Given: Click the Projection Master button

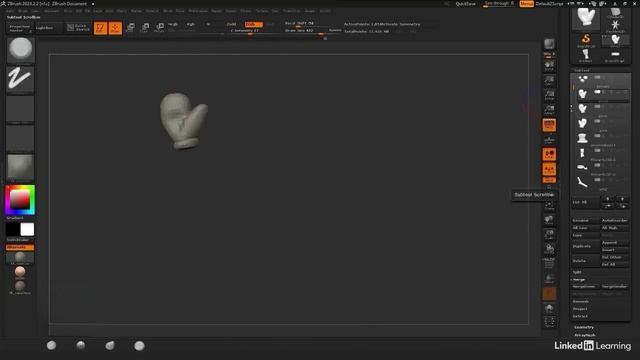Looking at the screenshot, I should pyautogui.click(x=19, y=28).
